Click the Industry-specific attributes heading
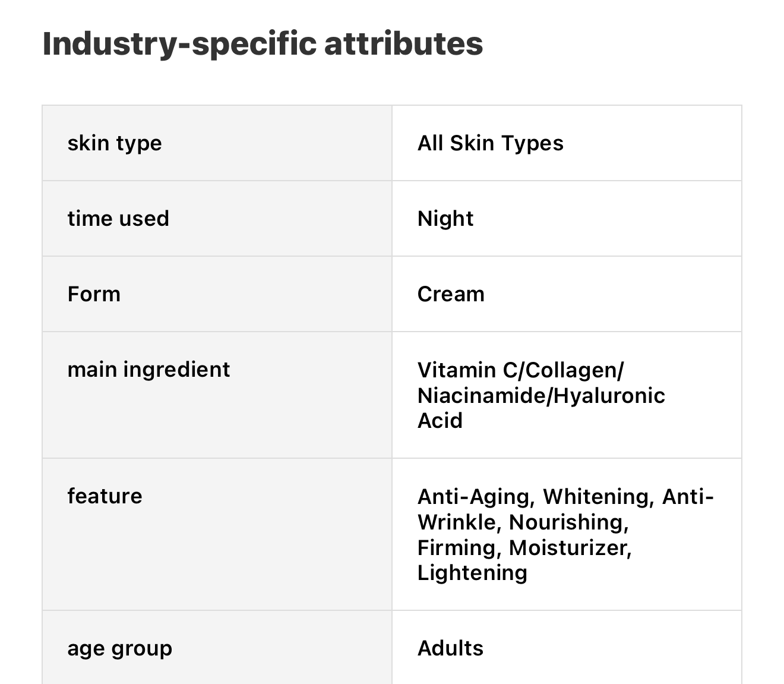 click(263, 44)
